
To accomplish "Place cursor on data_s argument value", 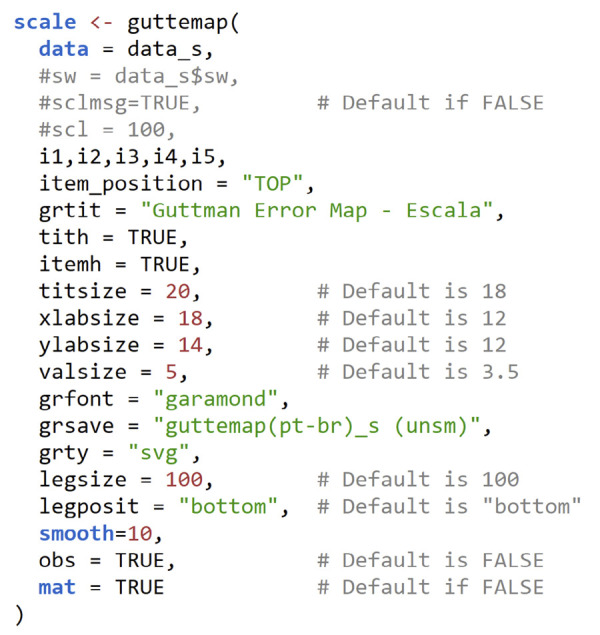I will [165, 49].
